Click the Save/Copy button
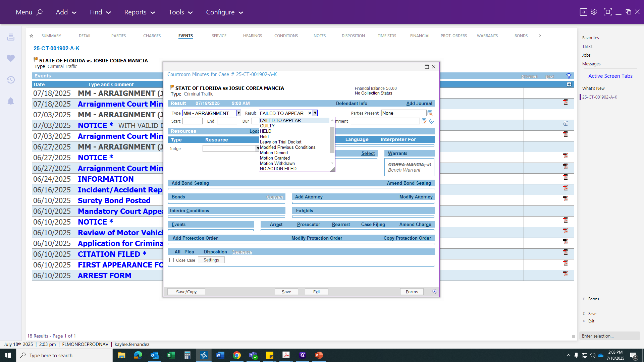Viewport: 644px width, 362px height. (186, 292)
